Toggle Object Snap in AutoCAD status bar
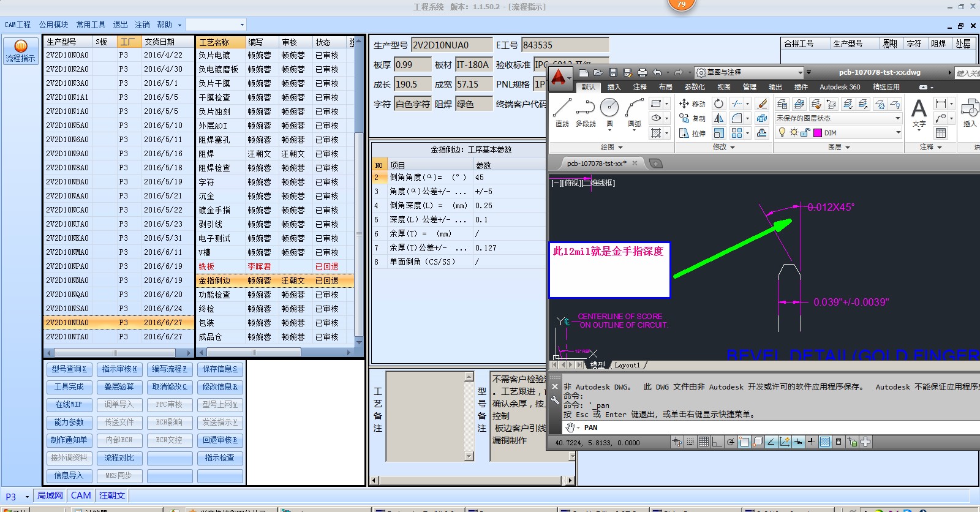980x512 pixels. point(744,442)
